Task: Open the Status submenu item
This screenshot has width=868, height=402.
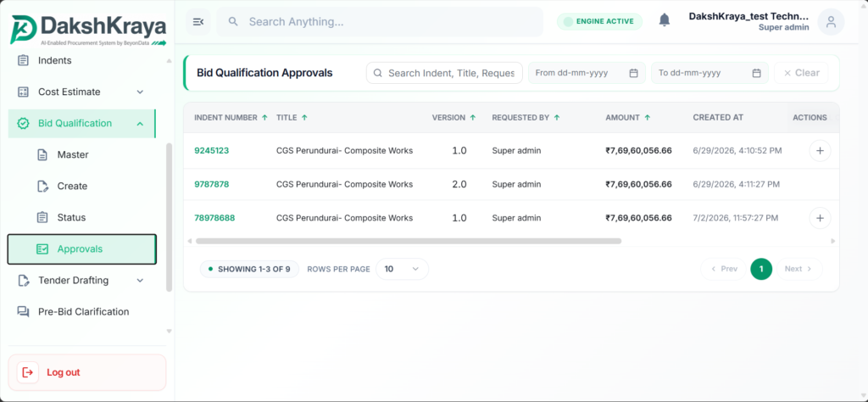Action: pyautogui.click(x=82, y=218)
